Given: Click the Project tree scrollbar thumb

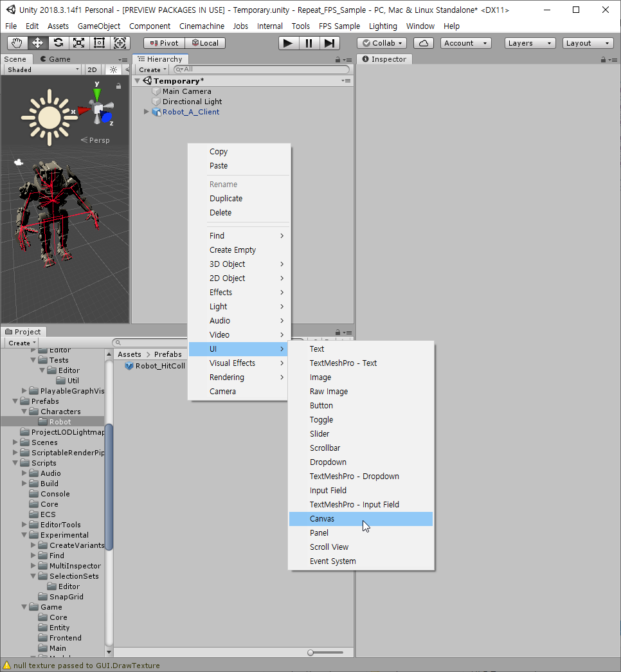Looking at the screenshot, I should pyautogui.click(x=109, y=486).
